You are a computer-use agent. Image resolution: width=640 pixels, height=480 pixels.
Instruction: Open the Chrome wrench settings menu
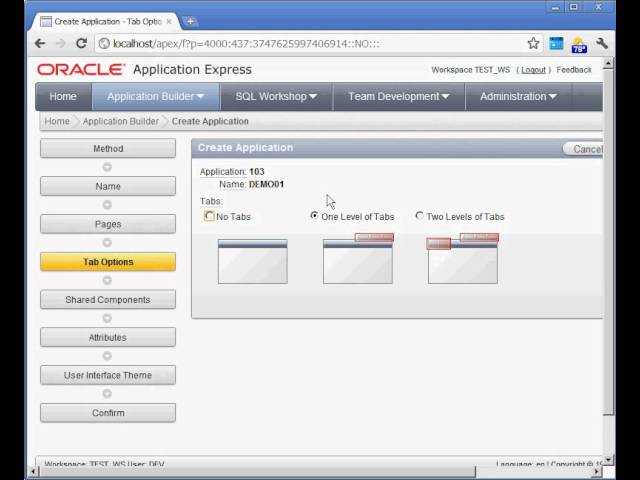(602, 43)
